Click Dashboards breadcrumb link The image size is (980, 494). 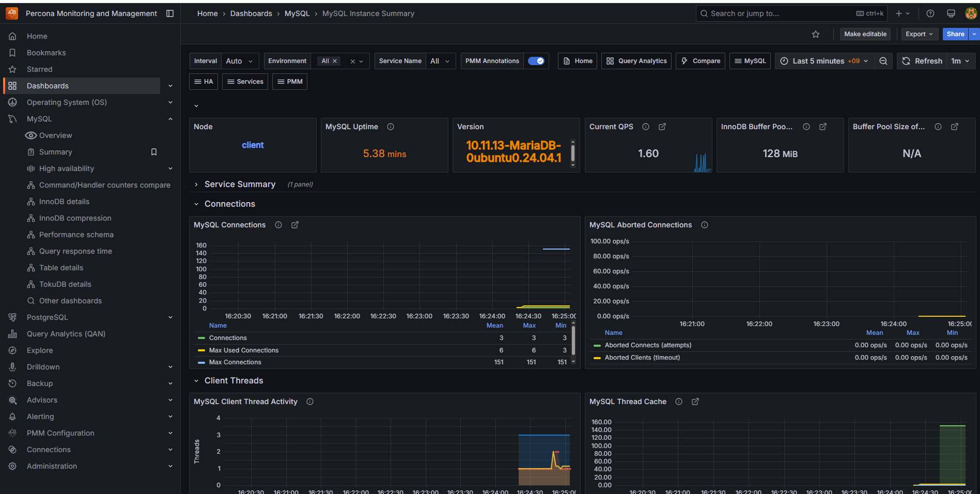[x=251, y=13]
